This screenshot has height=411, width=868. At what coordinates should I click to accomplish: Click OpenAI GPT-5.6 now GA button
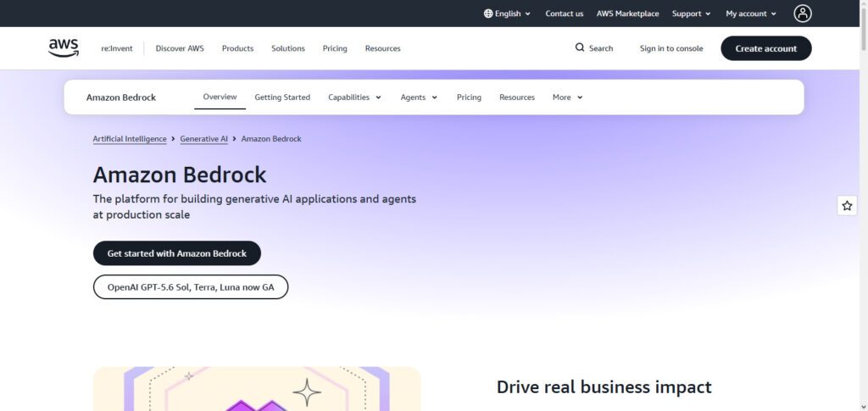click(x=191, y=287)
